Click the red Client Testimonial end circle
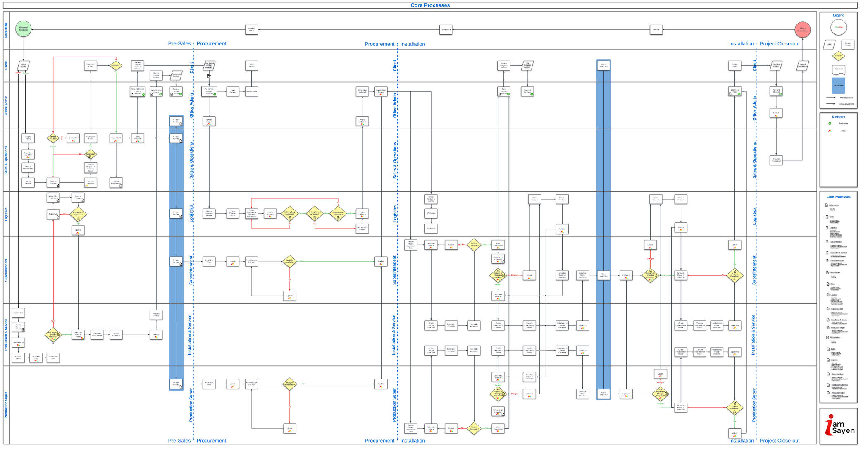Image resolution: width=868 pixels, height=451 pixels. point(803,30)
